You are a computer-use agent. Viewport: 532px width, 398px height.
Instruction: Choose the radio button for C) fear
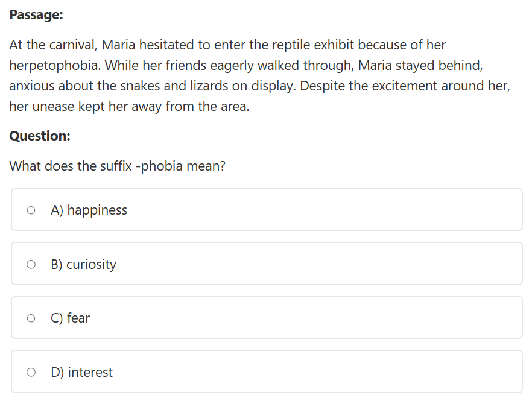point(31,318)
